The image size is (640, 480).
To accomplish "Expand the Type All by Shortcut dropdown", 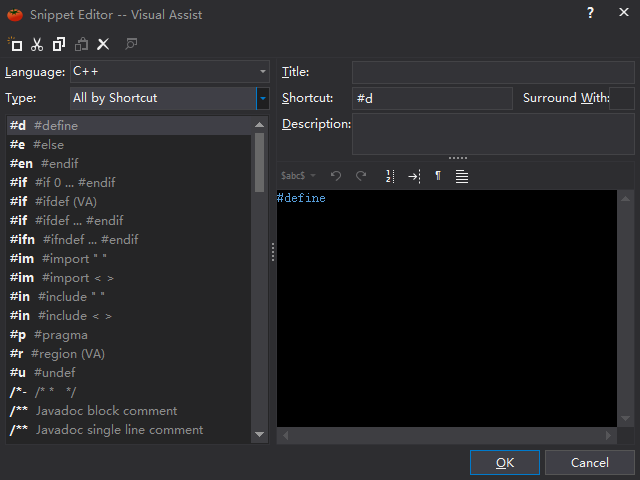I will pyautogui.click(x=262, y=98).
